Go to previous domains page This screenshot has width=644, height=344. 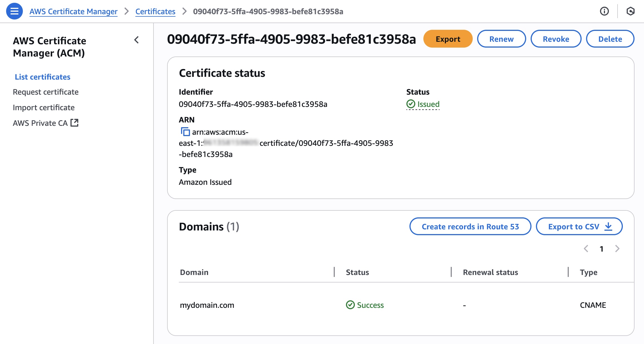(586, 249)
